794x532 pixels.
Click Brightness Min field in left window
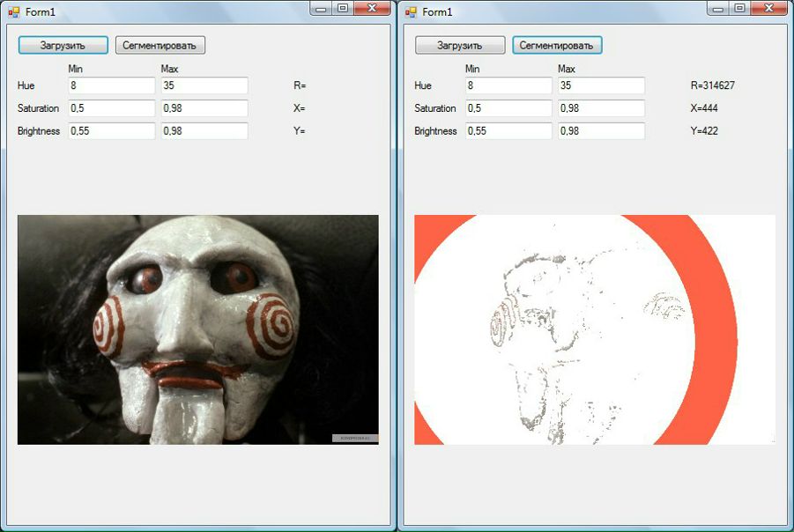[112, 131]
